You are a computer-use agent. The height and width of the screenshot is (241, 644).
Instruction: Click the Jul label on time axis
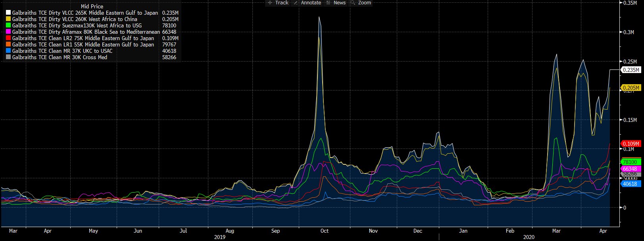pos(183,231)
